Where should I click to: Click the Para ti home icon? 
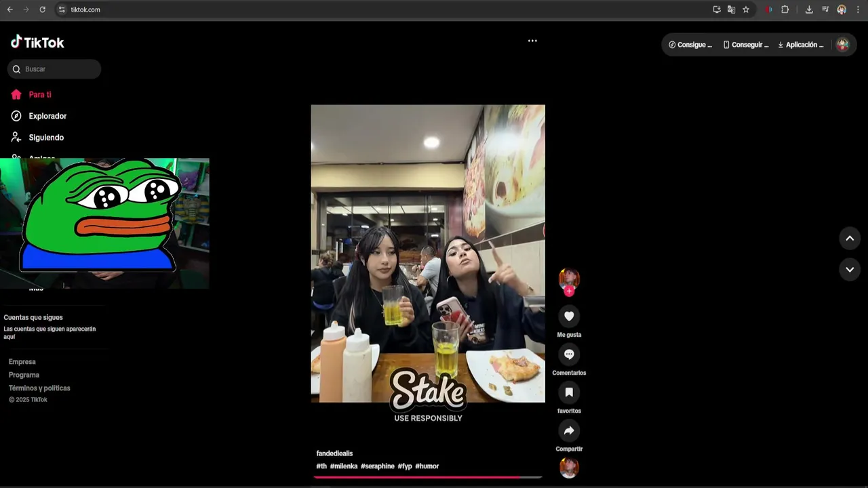[x=16, y=95]
